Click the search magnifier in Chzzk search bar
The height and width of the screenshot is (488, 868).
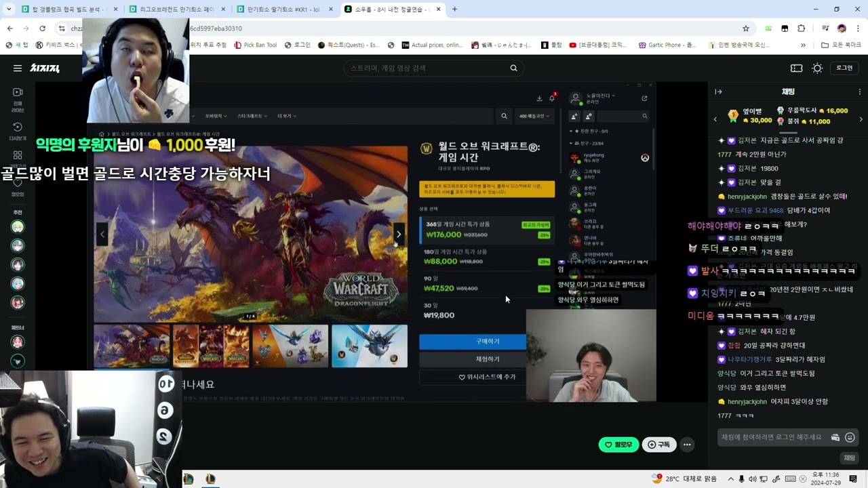point(513,68)
